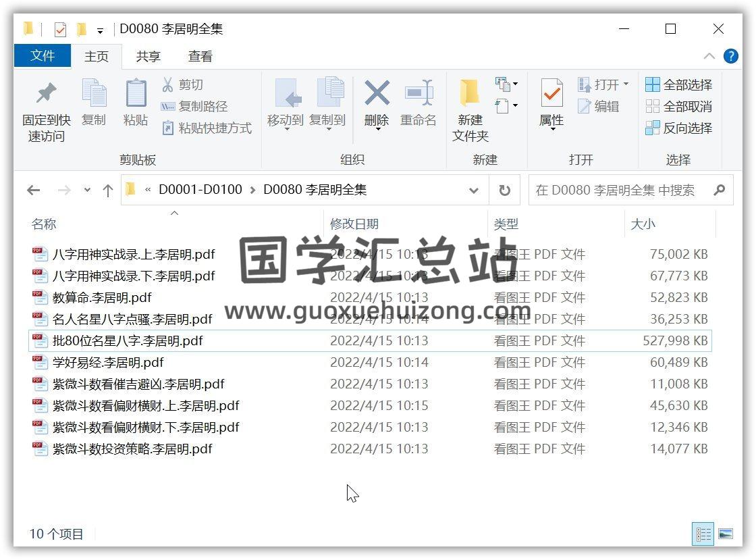Open the address bar history dropdown
This screenshot has width=756, height=560.
[x=474, y=190]
